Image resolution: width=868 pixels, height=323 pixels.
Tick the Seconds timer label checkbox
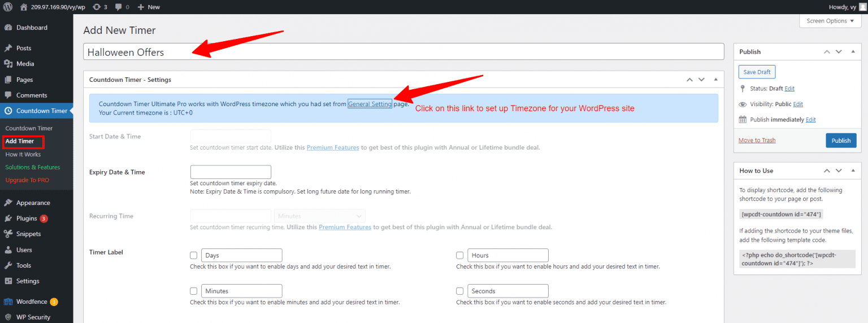[460, 291]
